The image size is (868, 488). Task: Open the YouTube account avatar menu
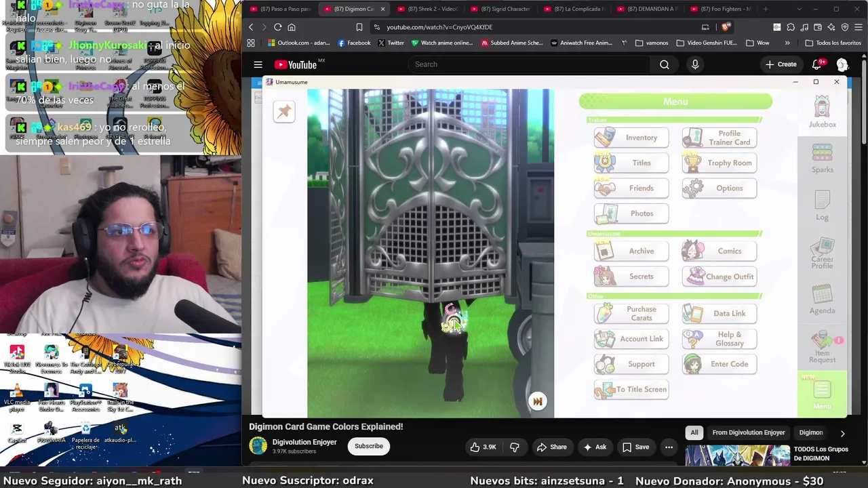842,64
